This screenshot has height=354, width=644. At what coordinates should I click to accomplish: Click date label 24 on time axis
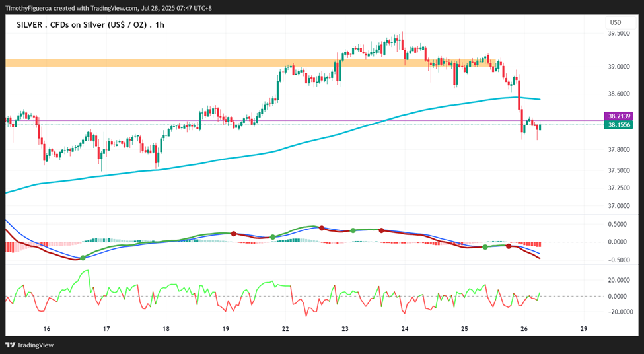(x=404, y=328)
